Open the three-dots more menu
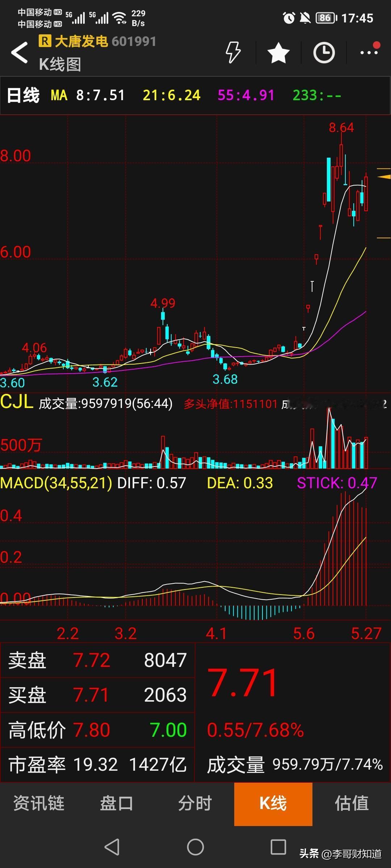The width and height of the screenshot is (391, 868). (369, 53)
